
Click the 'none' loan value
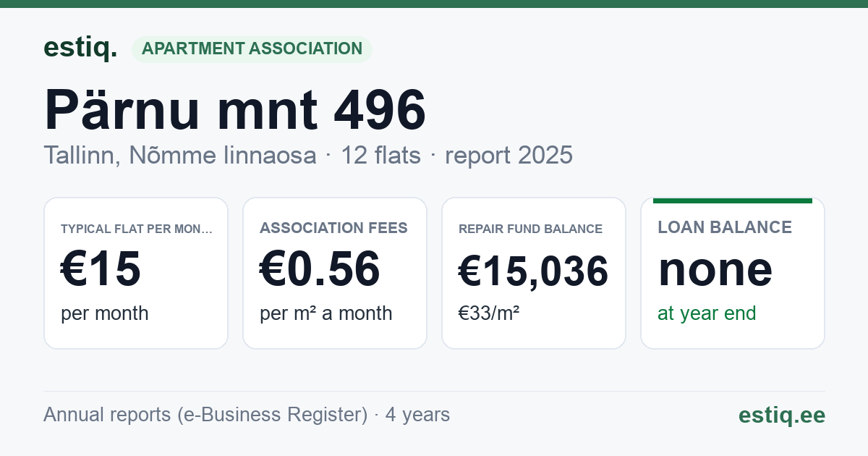click(715, 269)
